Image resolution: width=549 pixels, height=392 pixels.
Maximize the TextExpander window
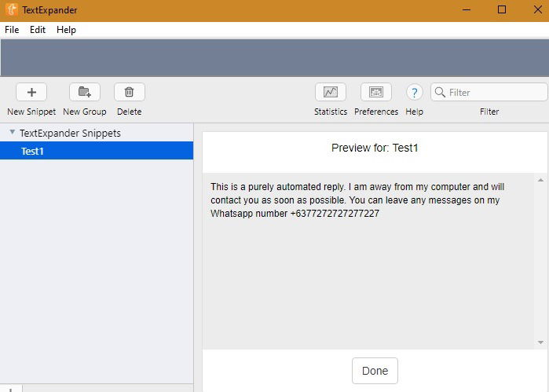(502, 9)
